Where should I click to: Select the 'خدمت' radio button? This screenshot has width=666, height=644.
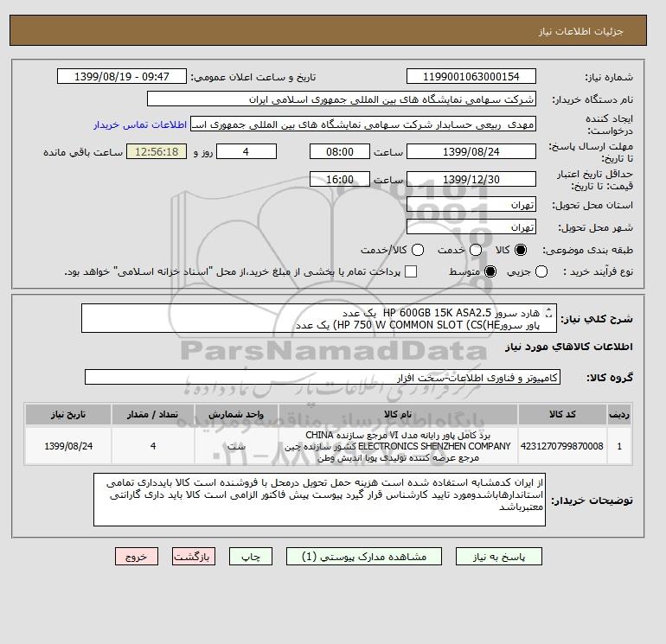pyautogui.click(x=476, y=250)
